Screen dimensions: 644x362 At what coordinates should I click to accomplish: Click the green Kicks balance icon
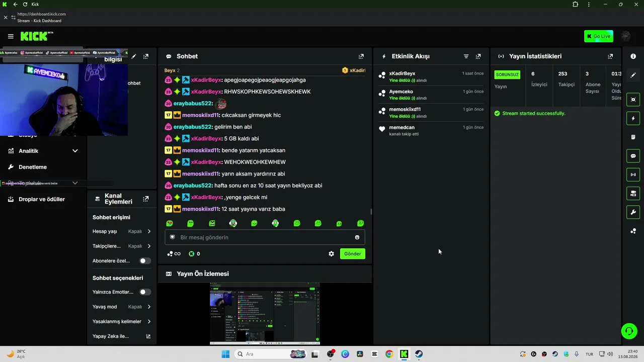coord(191,254)
